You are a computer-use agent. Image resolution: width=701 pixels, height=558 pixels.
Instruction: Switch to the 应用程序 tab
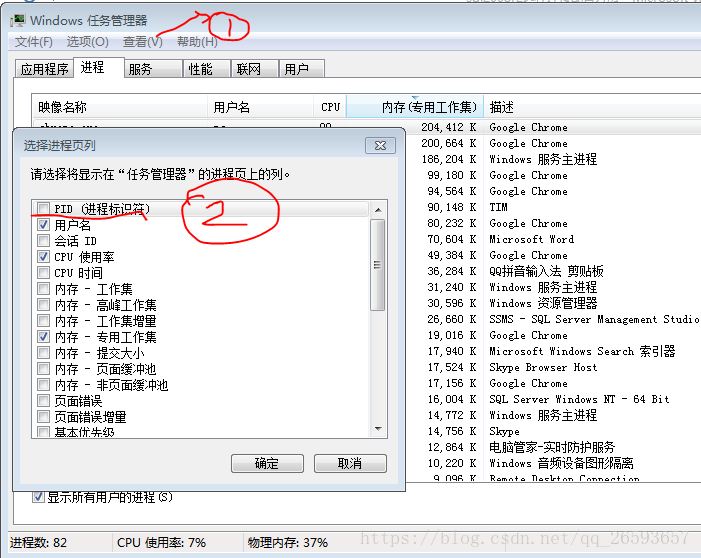pyautogui.click(x=44, y=69)
